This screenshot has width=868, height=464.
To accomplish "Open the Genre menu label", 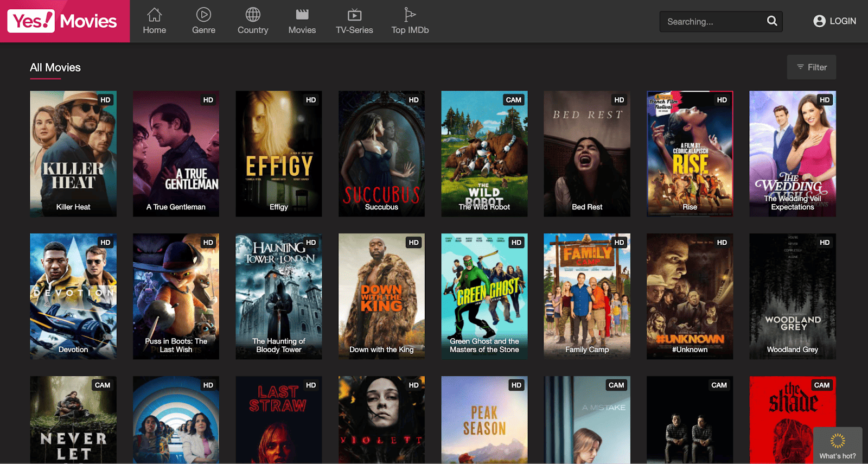I will coord(203,30).
